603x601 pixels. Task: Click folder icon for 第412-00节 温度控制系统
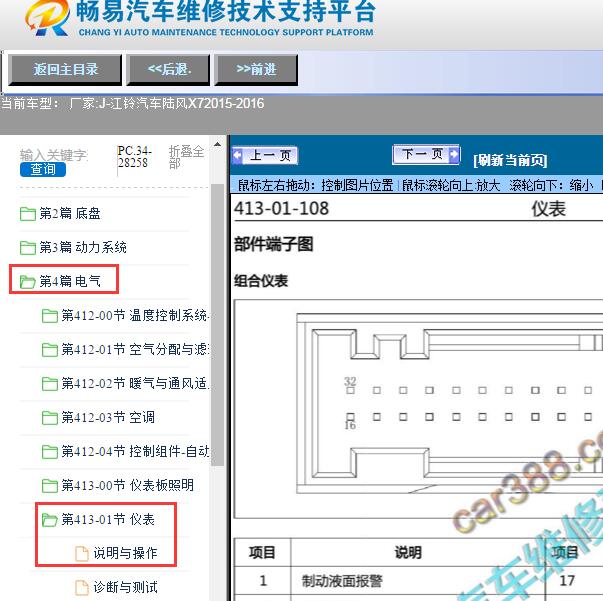pos(50,316)
